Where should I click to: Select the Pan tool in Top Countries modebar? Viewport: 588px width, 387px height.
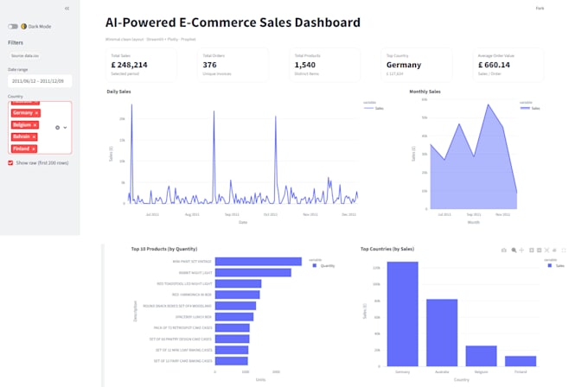(521, 250)
